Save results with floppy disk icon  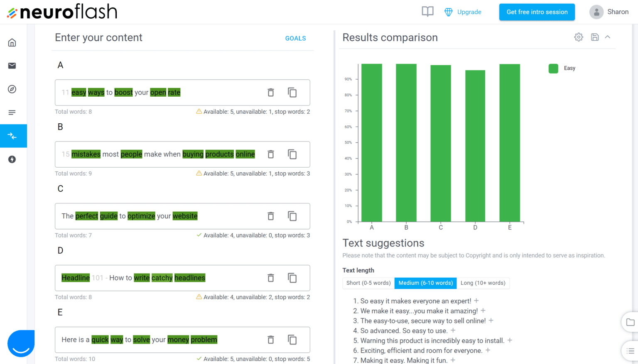[x=595, y=37]
